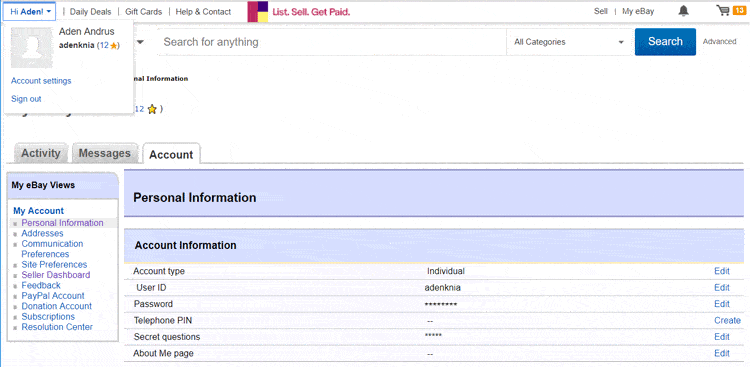Click the user avatar placeholder image

tap(32, 47)
